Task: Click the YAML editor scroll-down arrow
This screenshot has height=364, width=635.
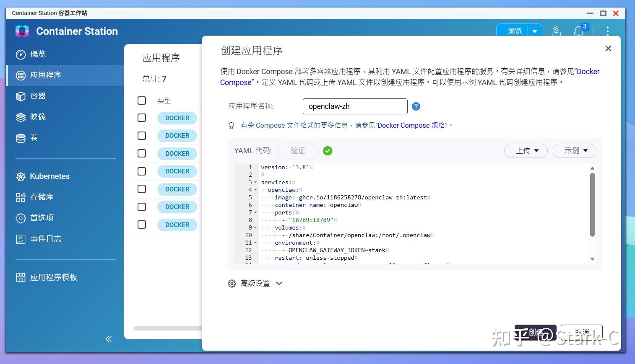Action: [x=592, y=259]
